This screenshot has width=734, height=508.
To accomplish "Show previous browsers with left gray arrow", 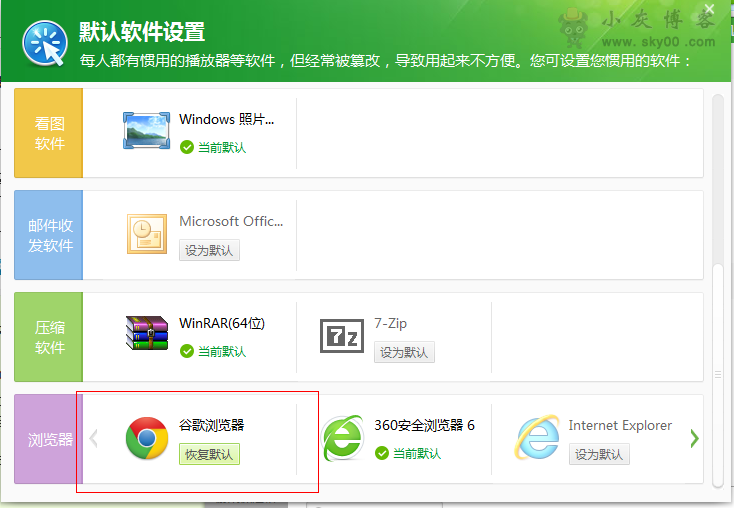I will [94, 439].
